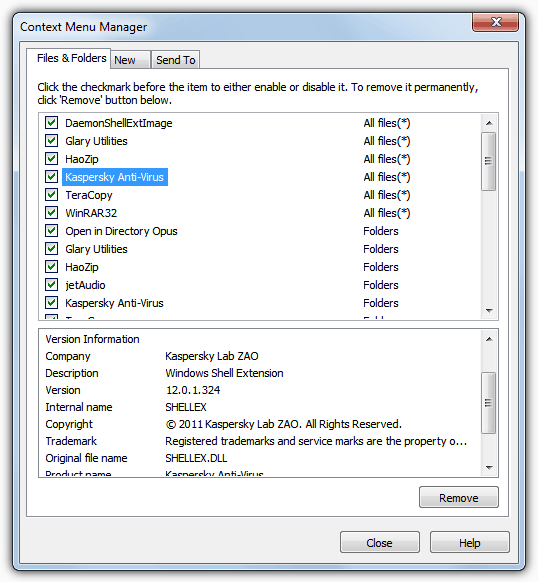
Task: Toggle Open in Directory Opus checkbox
Action: click(51, 230)
